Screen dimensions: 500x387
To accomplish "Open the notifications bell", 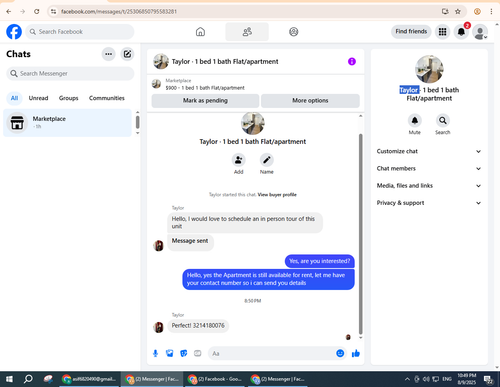I will 461,32.
